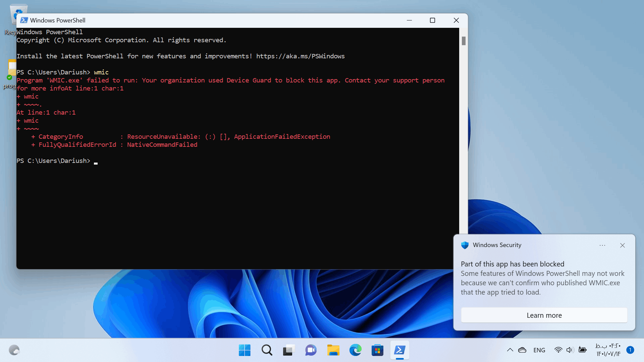Maximize the Windows PowerShell window

click(432, 20)
